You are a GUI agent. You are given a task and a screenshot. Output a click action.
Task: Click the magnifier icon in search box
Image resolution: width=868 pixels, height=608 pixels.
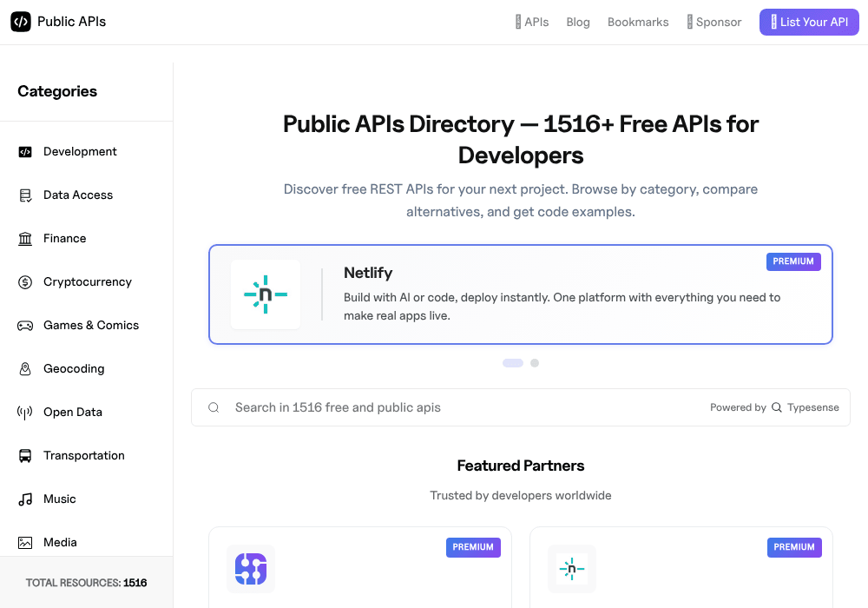(214, 407)
